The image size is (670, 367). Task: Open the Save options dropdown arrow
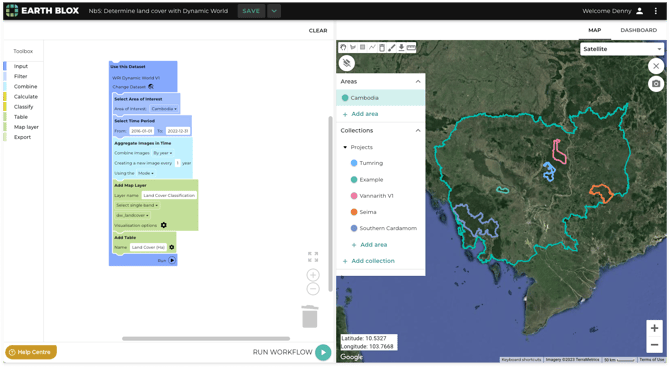pyautogui.click(x=274, y=11)
